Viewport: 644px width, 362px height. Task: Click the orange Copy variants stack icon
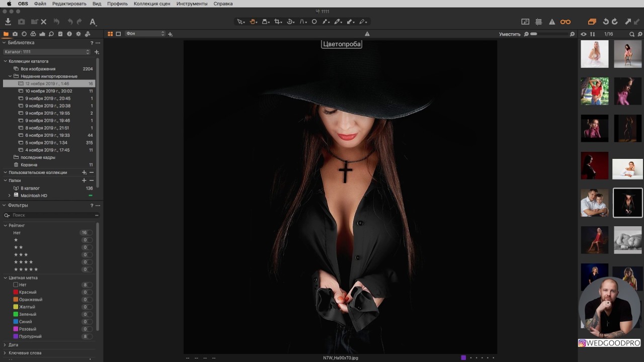click(592, 22)
